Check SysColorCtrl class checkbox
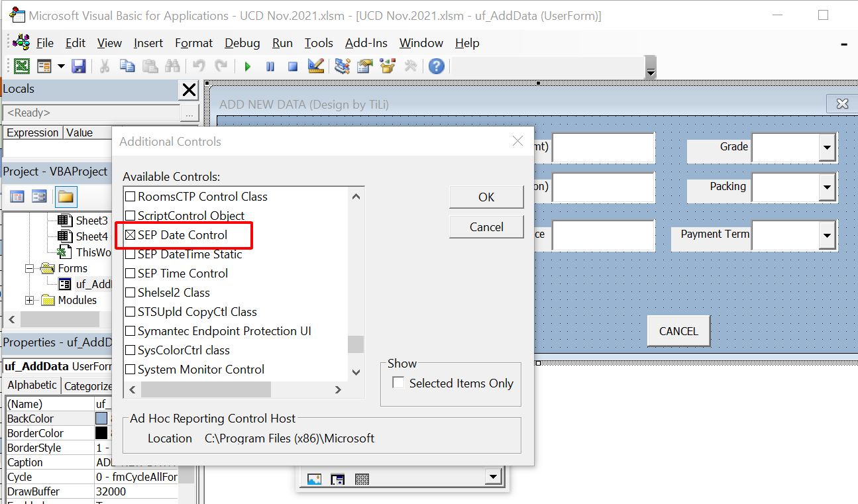 click(x=131, y=350)
